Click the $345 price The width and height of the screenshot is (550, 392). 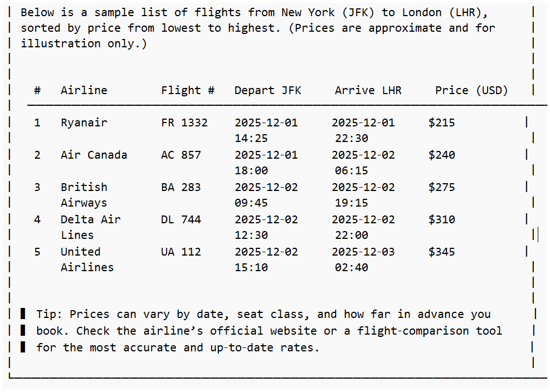coord(441,252)
